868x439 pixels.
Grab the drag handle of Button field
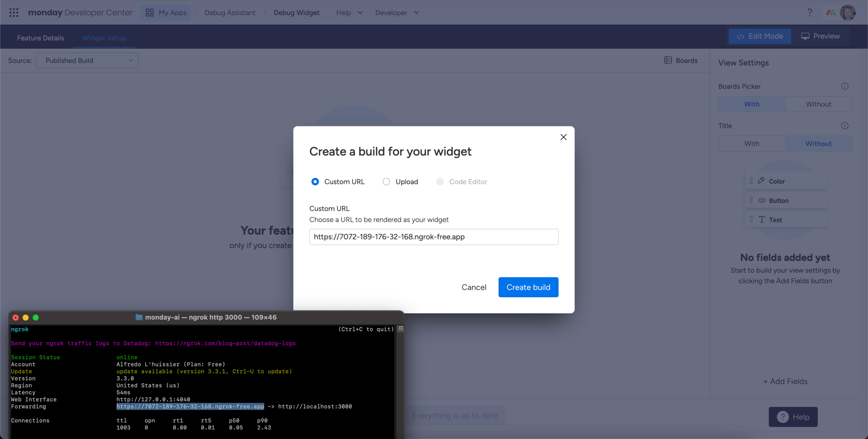click(751, 200)
